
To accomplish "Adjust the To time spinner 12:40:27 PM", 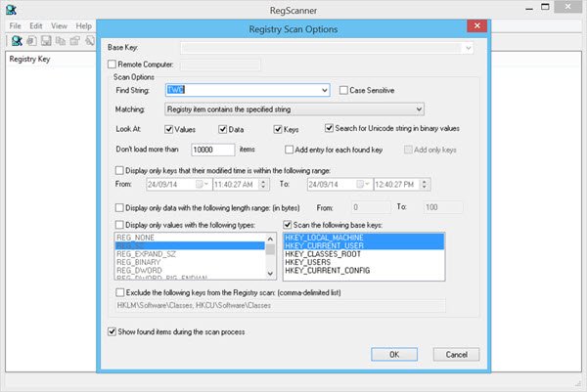I will click(425, 184).
